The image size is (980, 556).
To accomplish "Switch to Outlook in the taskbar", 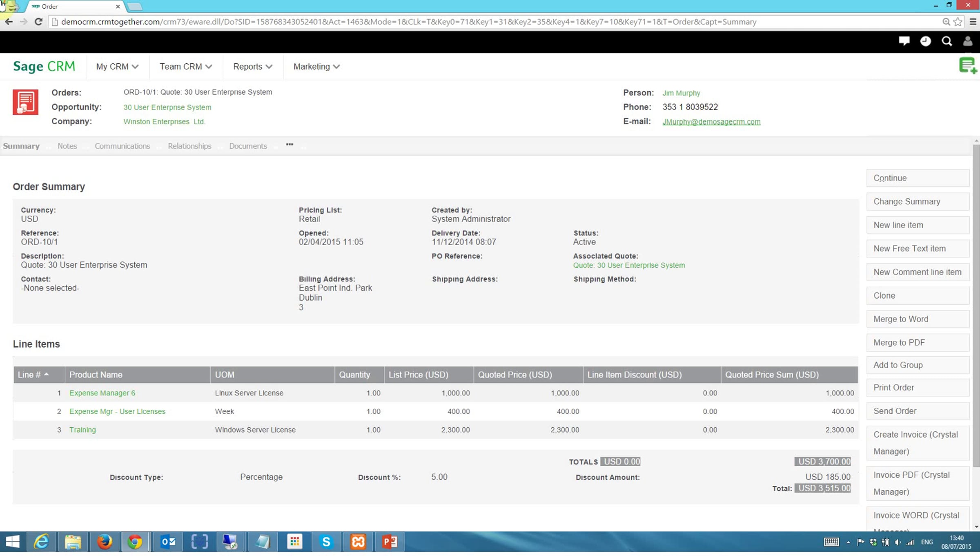I will 168,542.
